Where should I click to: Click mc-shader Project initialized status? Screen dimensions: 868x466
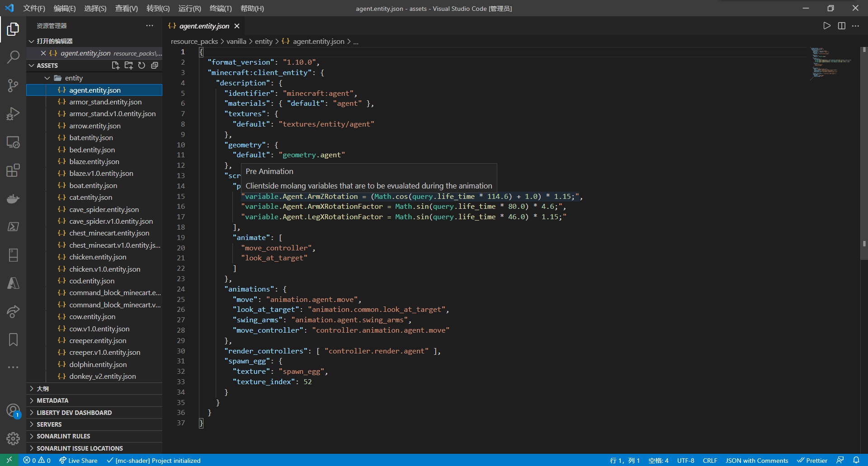[154, 460]
